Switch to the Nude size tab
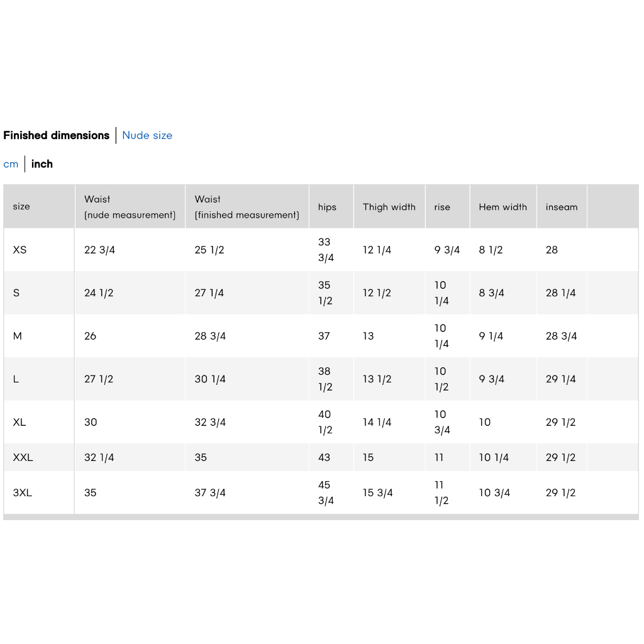The width and height of the screenshot is (644, 644). 147,136
